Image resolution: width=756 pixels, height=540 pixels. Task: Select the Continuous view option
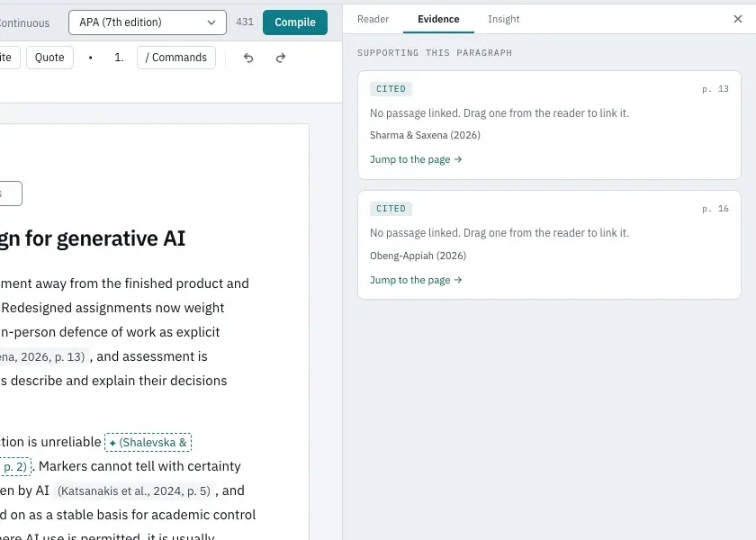click(x=24, y=23)
